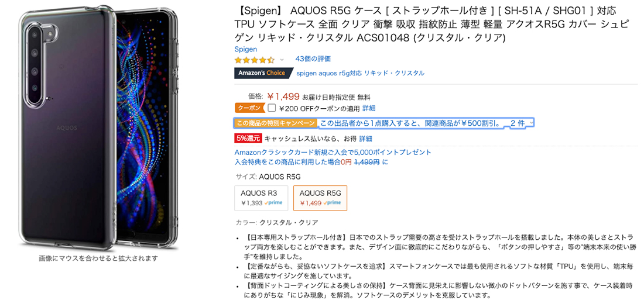Open spigen aquos r5g対応 リキッド・クリスタル link
The image size is (644, 300).
coord(361,73)
